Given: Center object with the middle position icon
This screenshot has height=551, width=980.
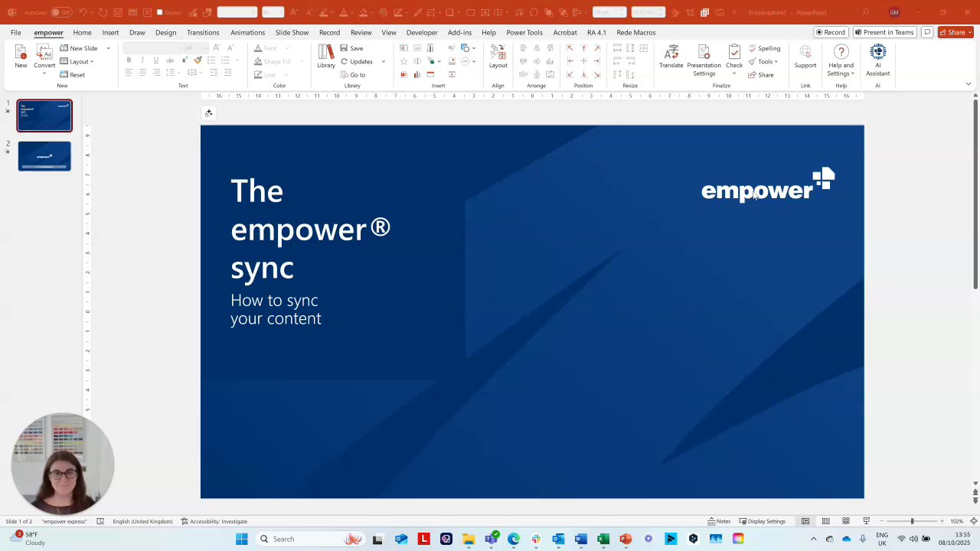Looking at the screenshot, I should point(583,61).
